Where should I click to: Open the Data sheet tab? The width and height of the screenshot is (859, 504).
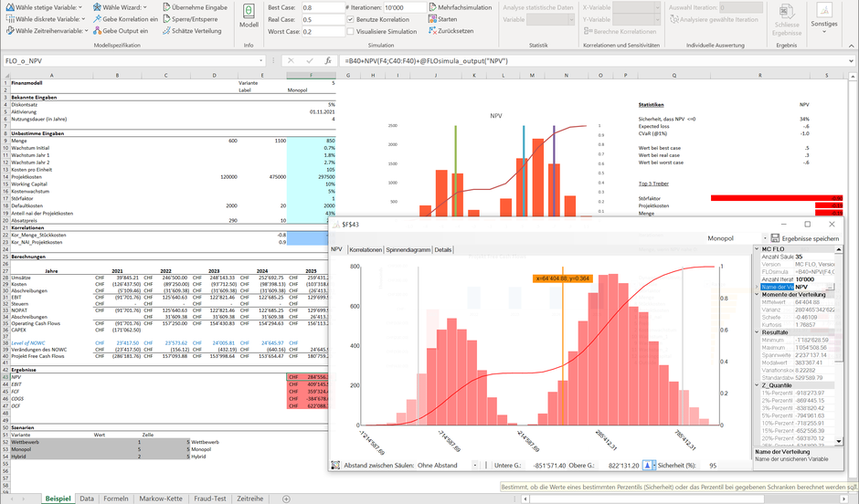point(87,499)
